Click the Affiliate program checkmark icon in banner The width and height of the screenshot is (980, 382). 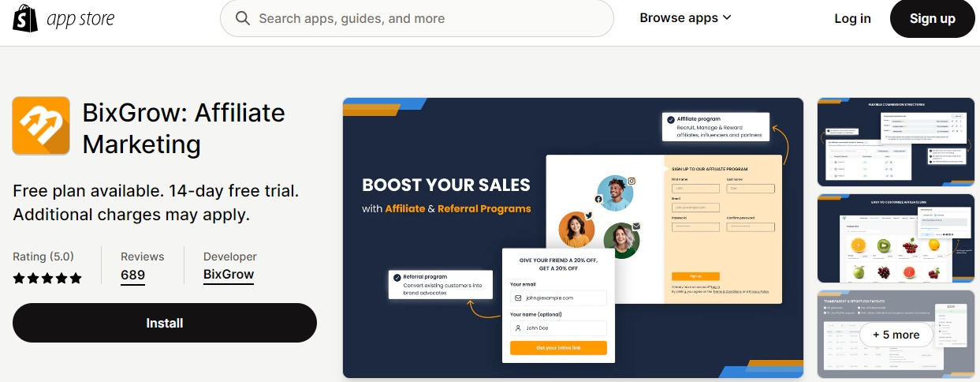670,120
